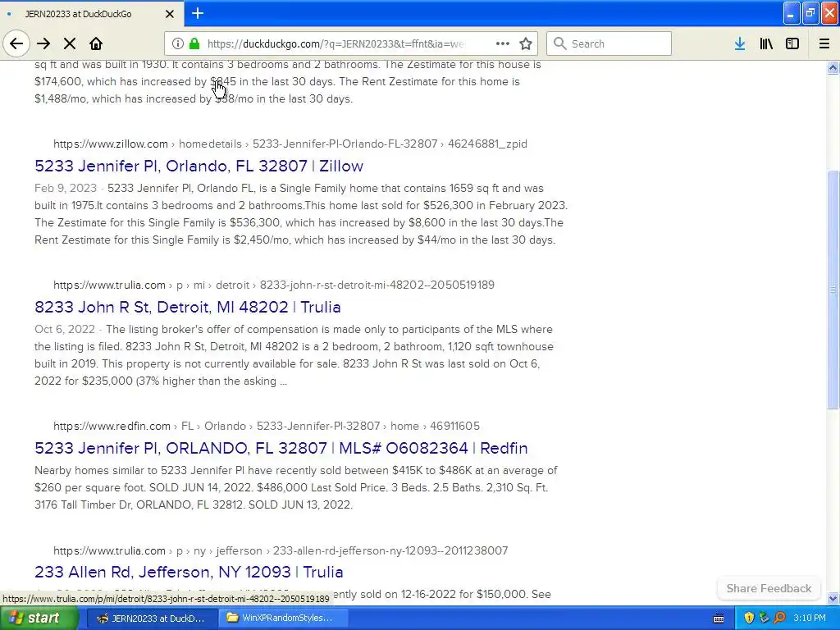Click the trulia.com jefferson breadcrumb URL
The width and height of the screenshot is (840, 630).
point(281,550)
